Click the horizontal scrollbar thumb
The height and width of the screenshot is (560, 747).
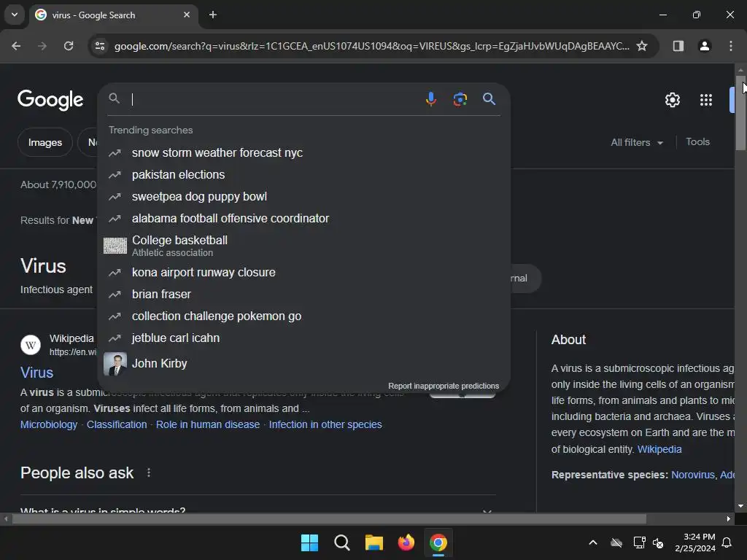329,519
